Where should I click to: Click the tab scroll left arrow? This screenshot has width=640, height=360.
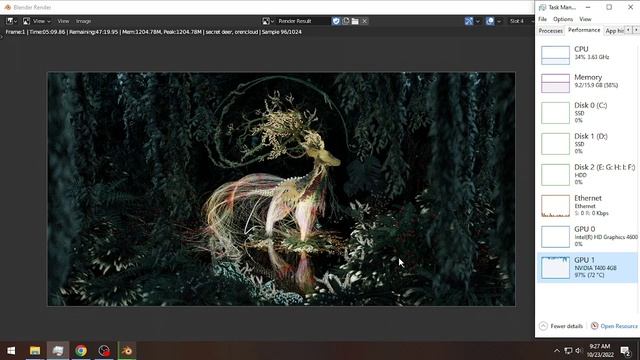(628, 30)
